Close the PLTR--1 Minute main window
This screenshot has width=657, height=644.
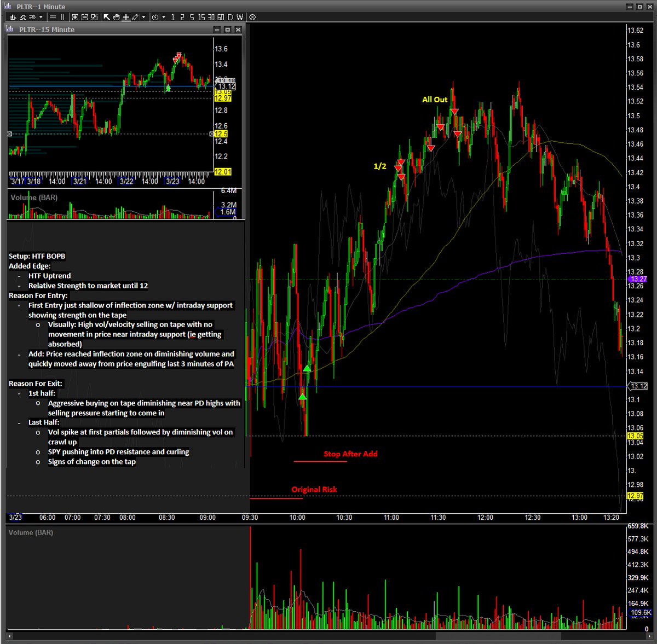pyautogui.click(x=650, y=7)
